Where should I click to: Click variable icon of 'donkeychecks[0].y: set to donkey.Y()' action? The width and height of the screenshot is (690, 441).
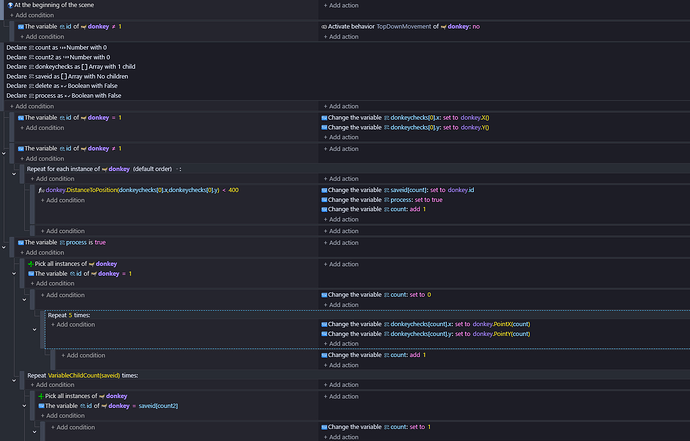324,128
